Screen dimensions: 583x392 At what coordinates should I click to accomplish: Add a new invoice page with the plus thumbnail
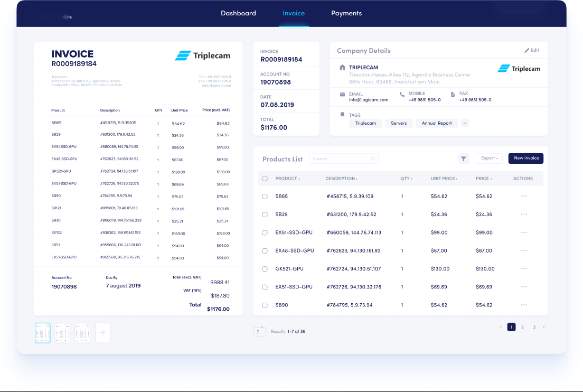pyautogui.click(x=102, y=332)
